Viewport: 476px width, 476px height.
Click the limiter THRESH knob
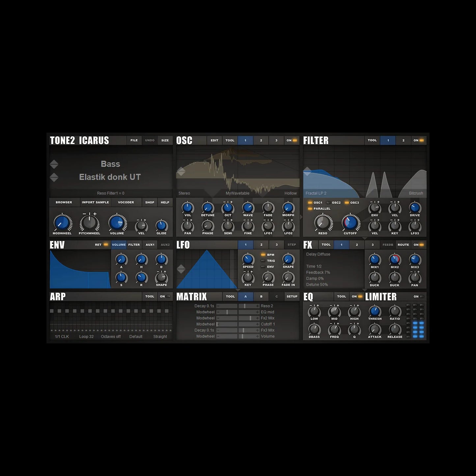pos(375,311)
